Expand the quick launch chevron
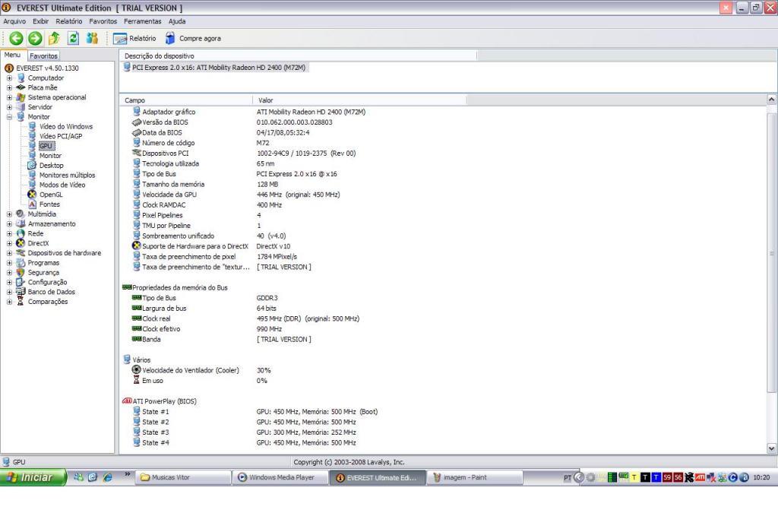 coord(127,474)
